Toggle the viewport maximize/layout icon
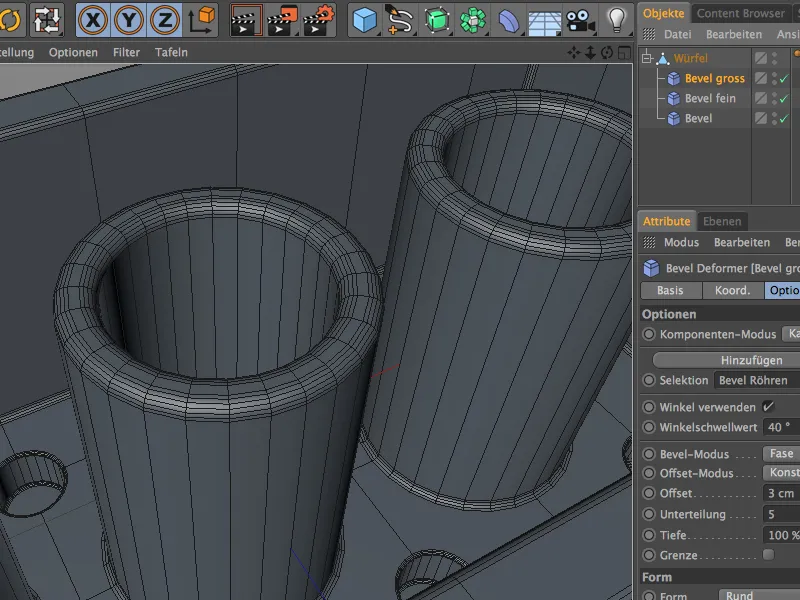This screenshot has width=800, height=600. (623, 52)
